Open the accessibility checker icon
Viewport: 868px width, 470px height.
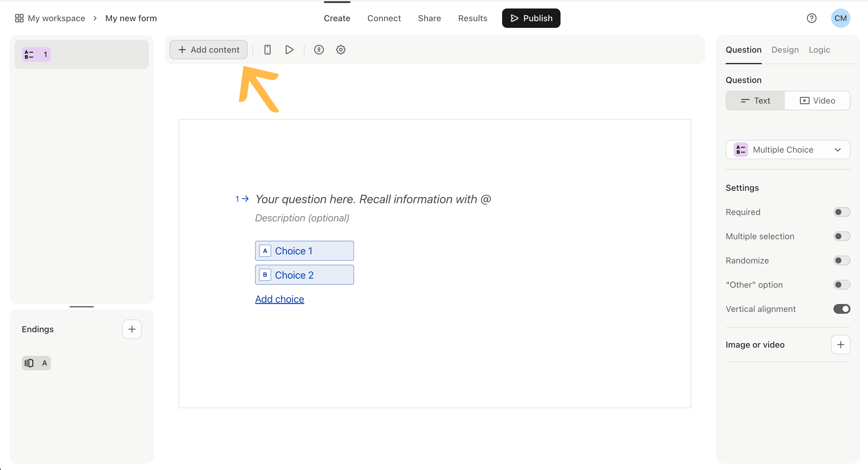[319, 50]
